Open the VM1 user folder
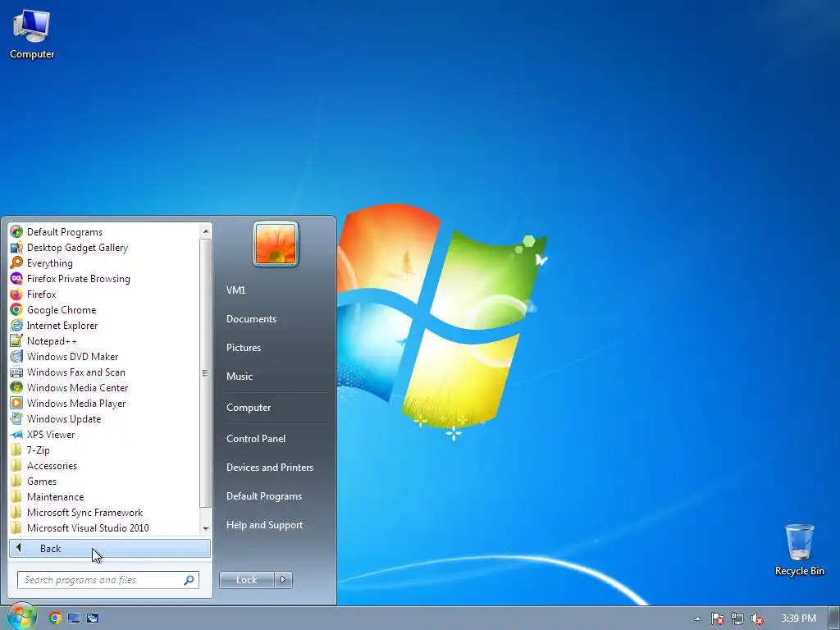The height and width of the screenshot is (630, 840). click(x=235, y=290)
